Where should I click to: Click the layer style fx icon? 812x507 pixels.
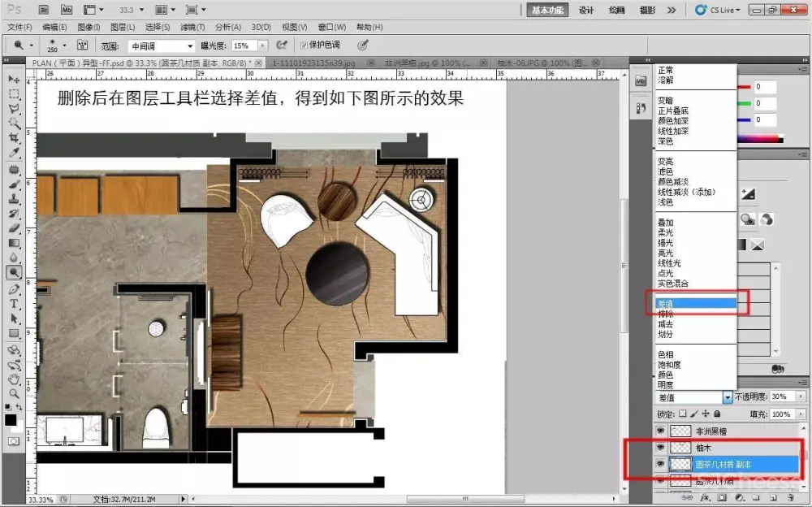click(705, 496)
